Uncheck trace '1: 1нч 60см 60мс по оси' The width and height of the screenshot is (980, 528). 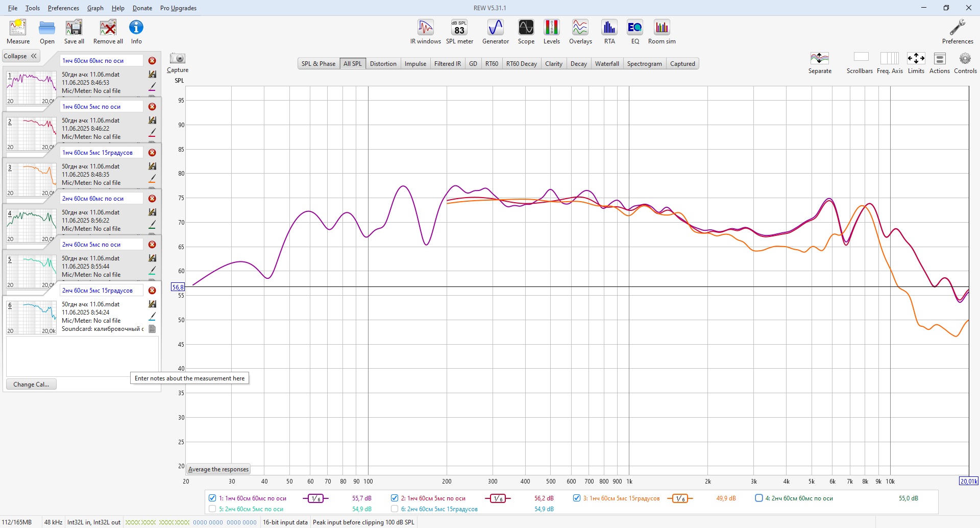212,498
